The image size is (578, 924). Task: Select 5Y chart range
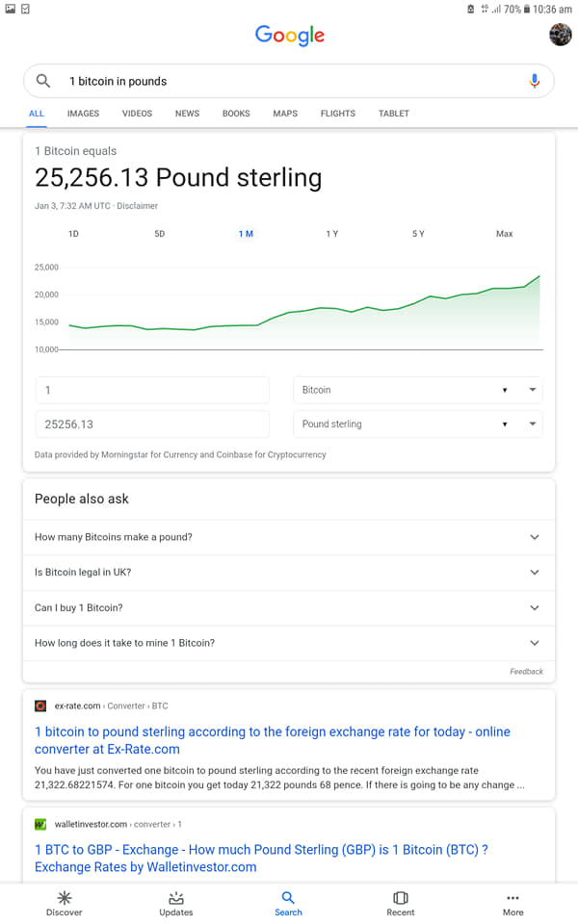click(x=418, y=234)
